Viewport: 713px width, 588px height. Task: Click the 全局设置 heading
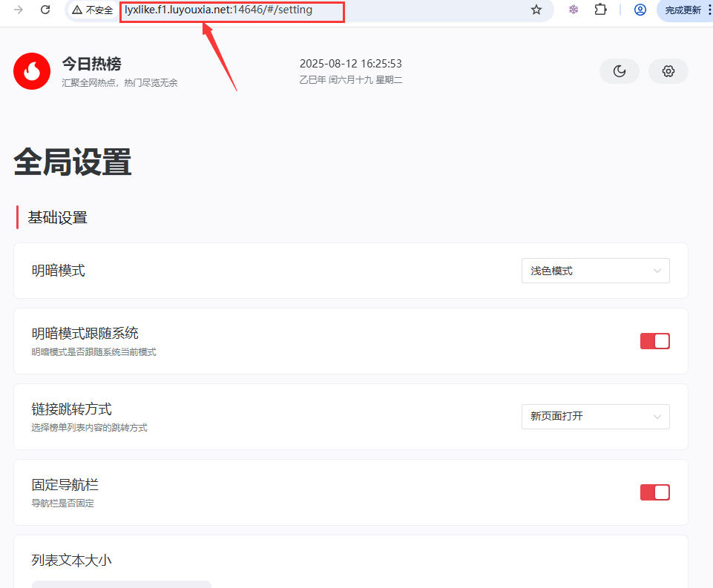[x=73, y=162]
